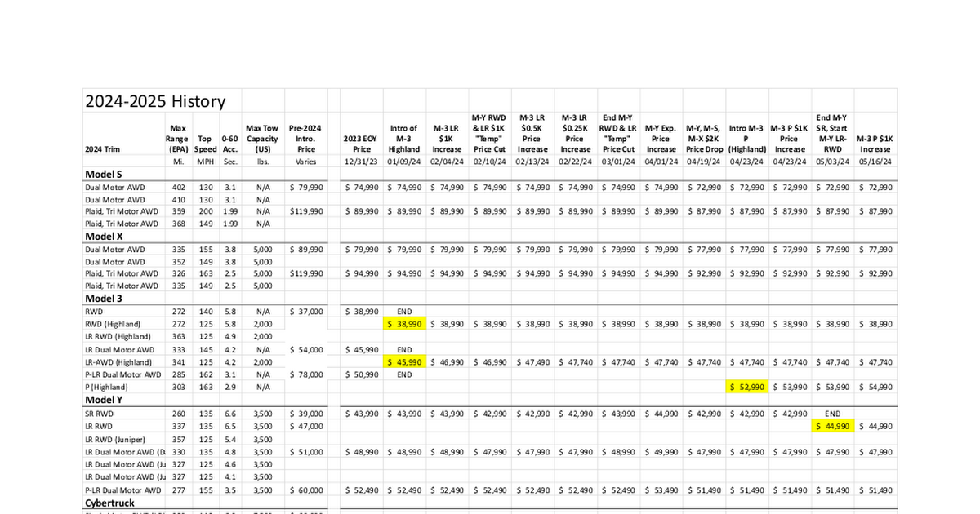Select the 'Intro of M-3 Highland' header
Screen dimensions: 980x514
coord(404,139)
